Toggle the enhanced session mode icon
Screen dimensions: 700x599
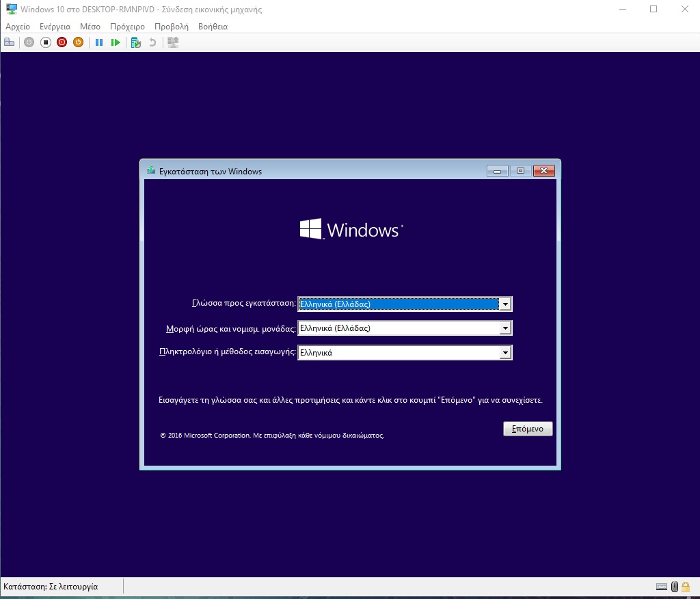[x=173, y=42]
